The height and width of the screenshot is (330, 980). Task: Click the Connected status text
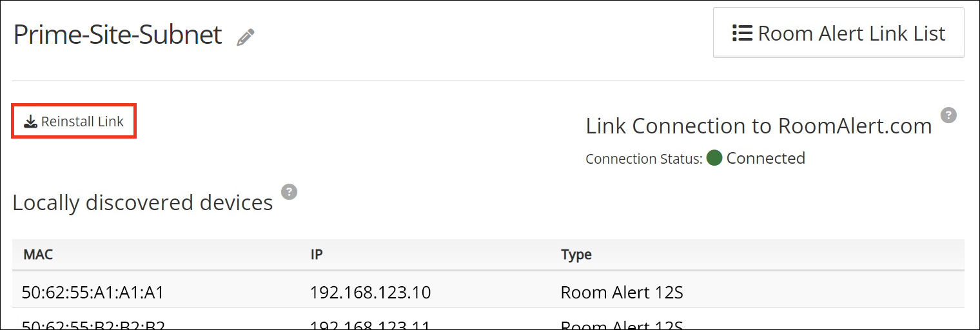pos(765,158)
